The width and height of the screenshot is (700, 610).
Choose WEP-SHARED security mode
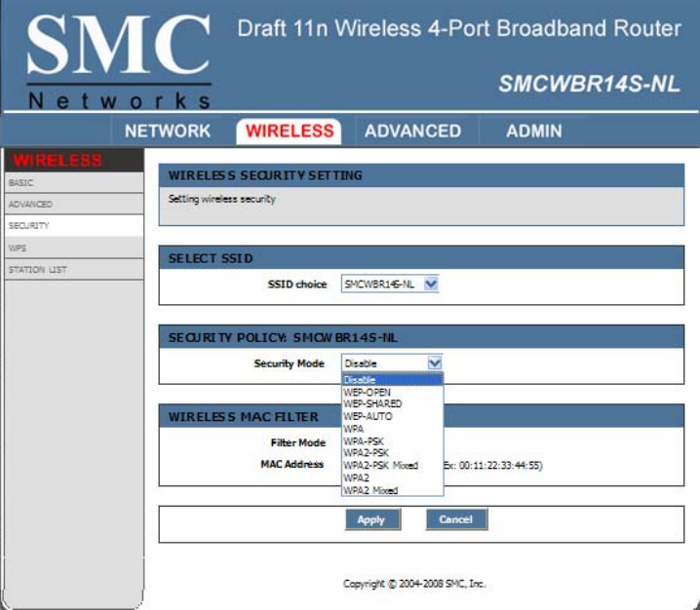click(x=393, y=403)
